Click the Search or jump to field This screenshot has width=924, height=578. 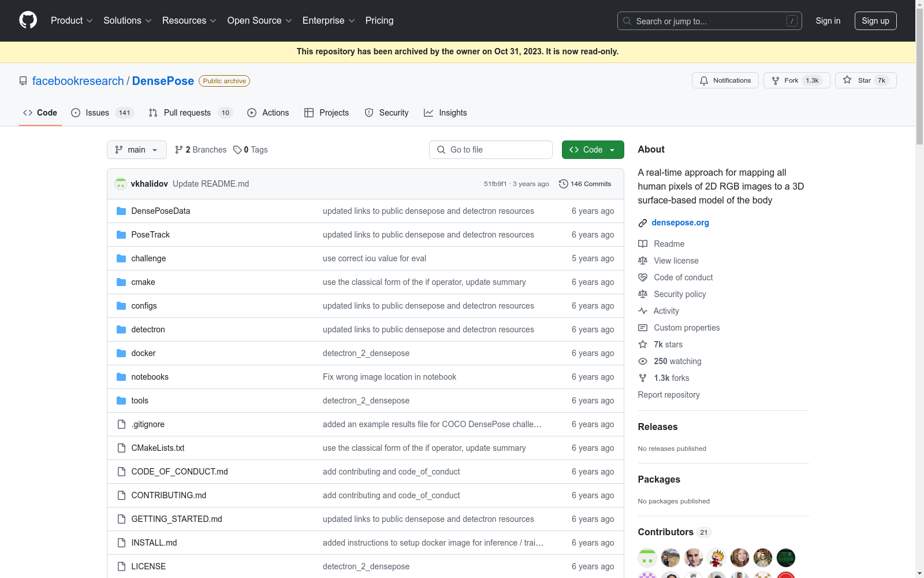tap(710, 21)
